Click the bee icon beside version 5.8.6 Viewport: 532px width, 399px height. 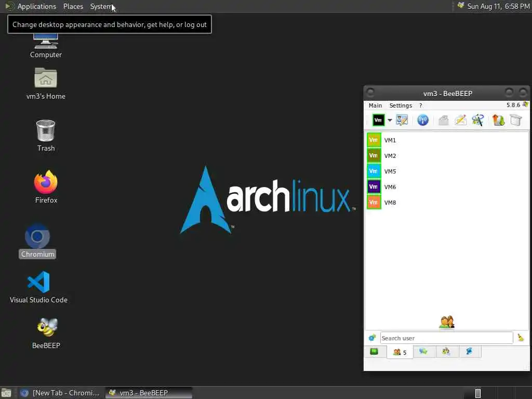[x=526, y=104]
